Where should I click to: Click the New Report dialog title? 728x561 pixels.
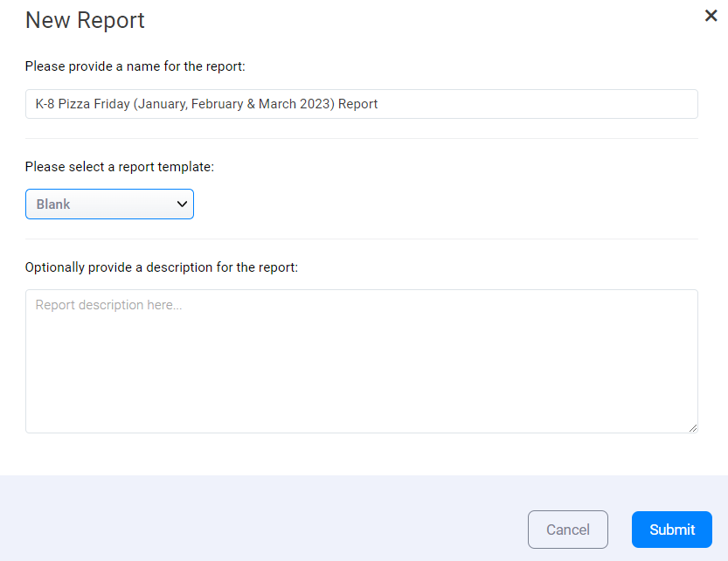point(84,20)
